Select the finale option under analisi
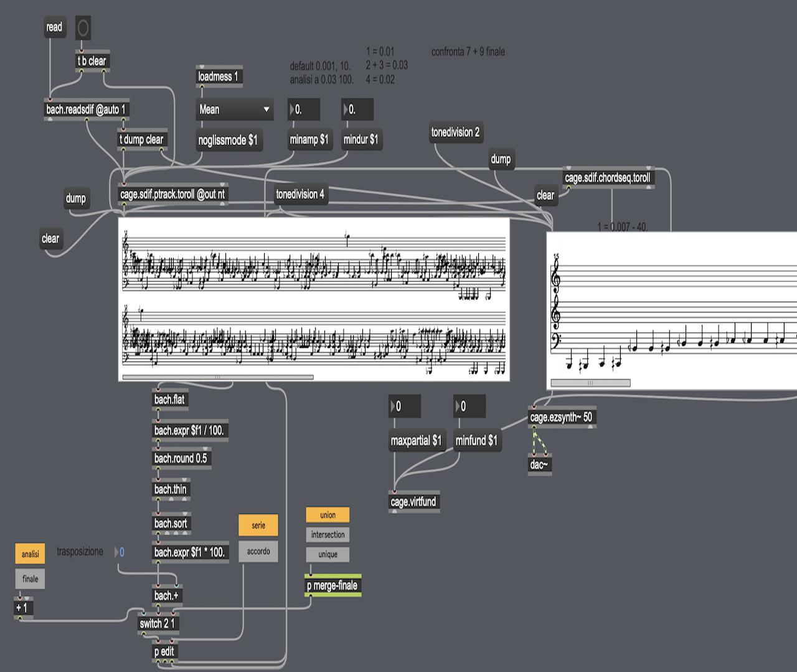797x672 pixels. (x=30, y=579)
